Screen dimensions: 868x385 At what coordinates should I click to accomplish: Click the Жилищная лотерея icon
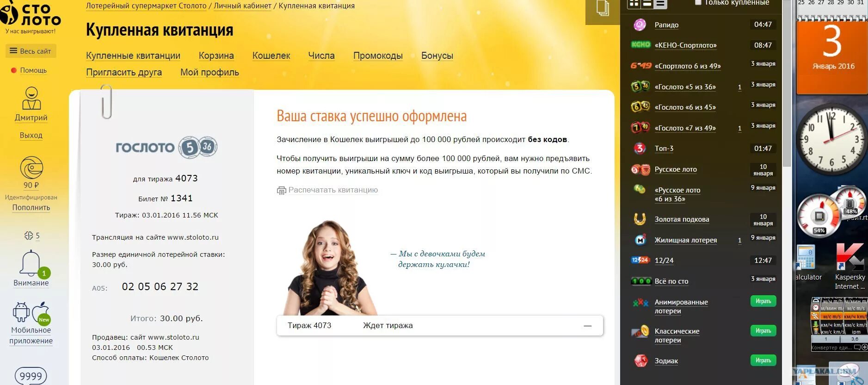(x=640, y=240)
